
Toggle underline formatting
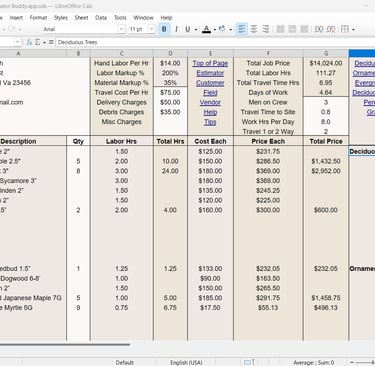188,29
